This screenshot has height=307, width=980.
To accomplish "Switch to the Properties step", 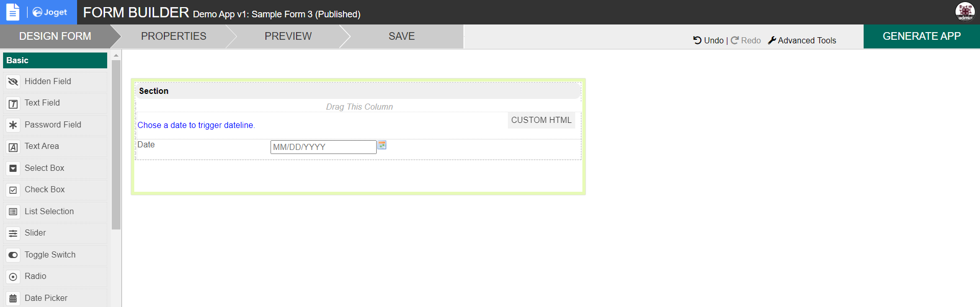I will pos(174,36).
